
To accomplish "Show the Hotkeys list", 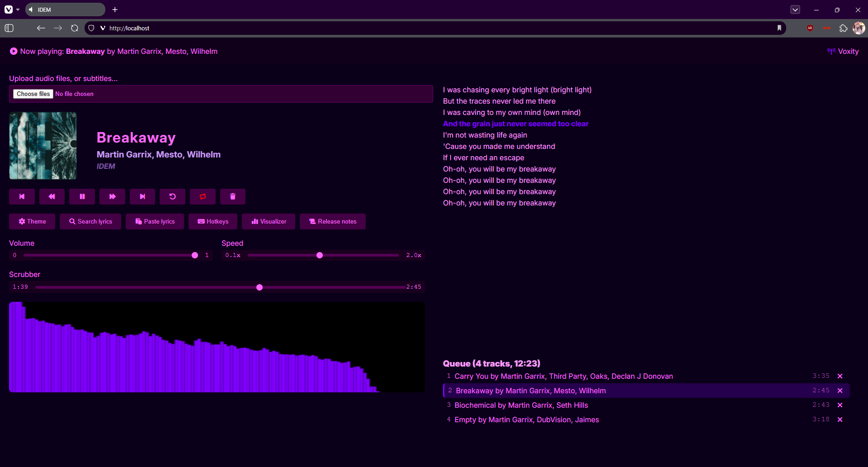I will pos(213,221).
